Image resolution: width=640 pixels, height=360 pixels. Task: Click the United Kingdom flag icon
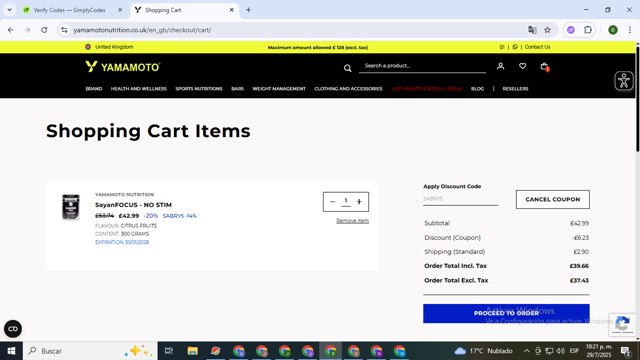[88, 47]
